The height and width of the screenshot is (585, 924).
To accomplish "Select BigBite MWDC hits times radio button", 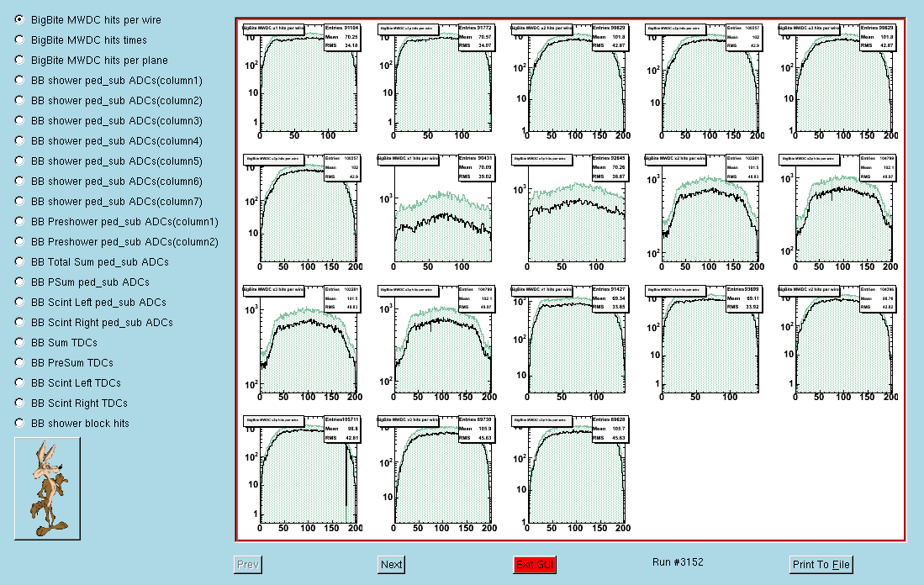I will pyautogui.click(x=19, y=40).
